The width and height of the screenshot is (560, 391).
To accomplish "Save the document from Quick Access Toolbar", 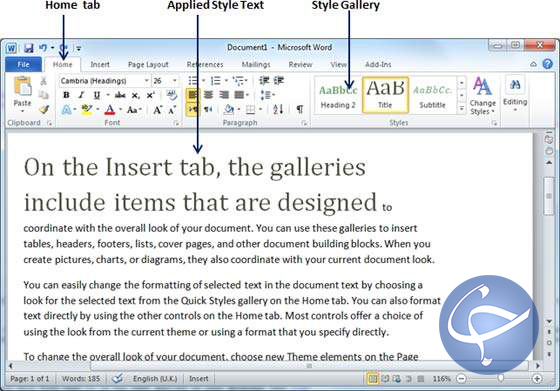I will pos(29,47).
